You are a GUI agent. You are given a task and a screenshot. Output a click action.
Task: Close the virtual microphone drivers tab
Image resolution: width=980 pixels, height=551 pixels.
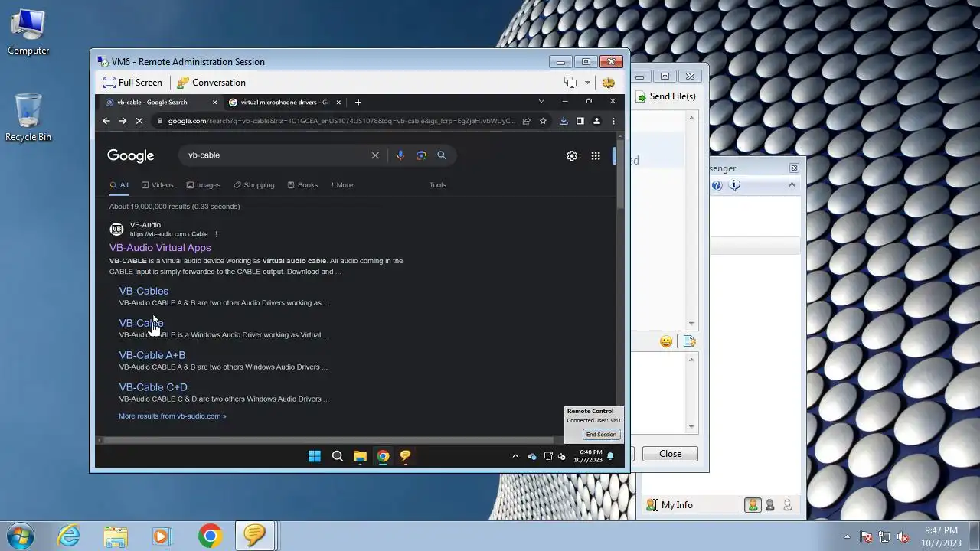click(338, 103)
